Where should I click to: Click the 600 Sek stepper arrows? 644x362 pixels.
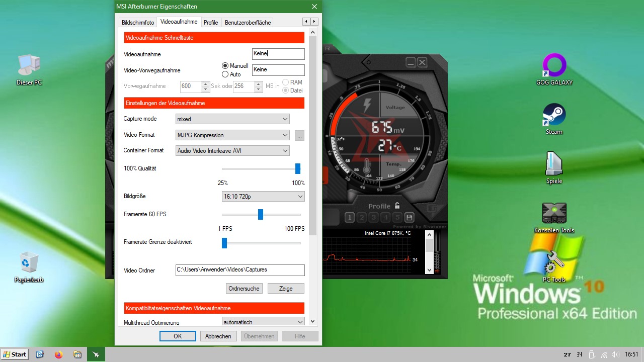[x=205, y=86]
